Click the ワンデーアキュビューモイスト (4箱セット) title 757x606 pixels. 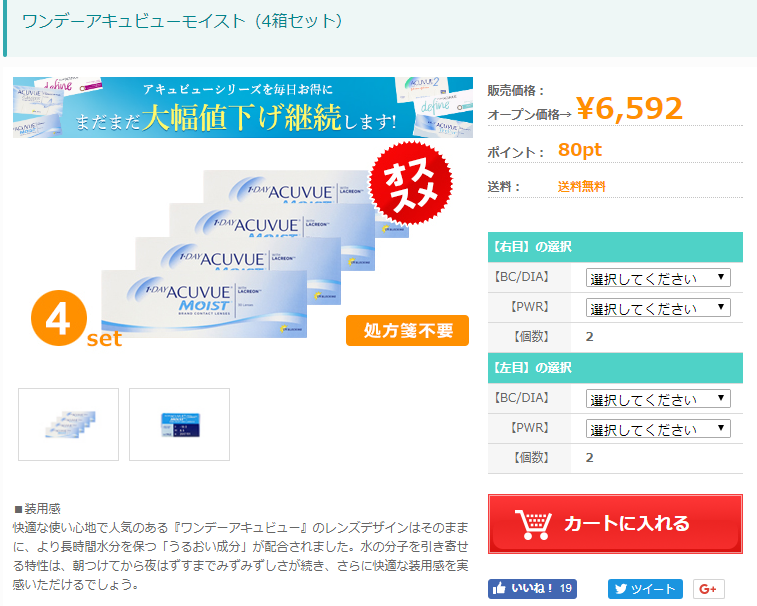click(x=183, y=21)
